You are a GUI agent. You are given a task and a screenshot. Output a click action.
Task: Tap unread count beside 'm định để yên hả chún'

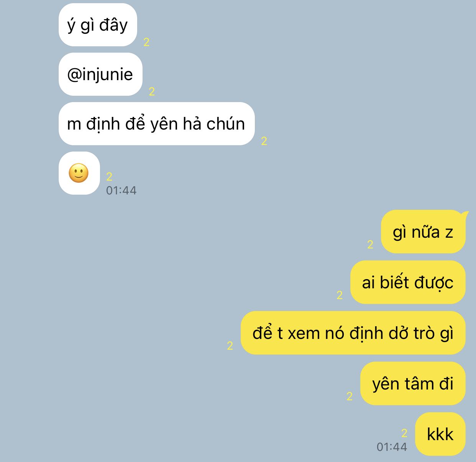264,141
